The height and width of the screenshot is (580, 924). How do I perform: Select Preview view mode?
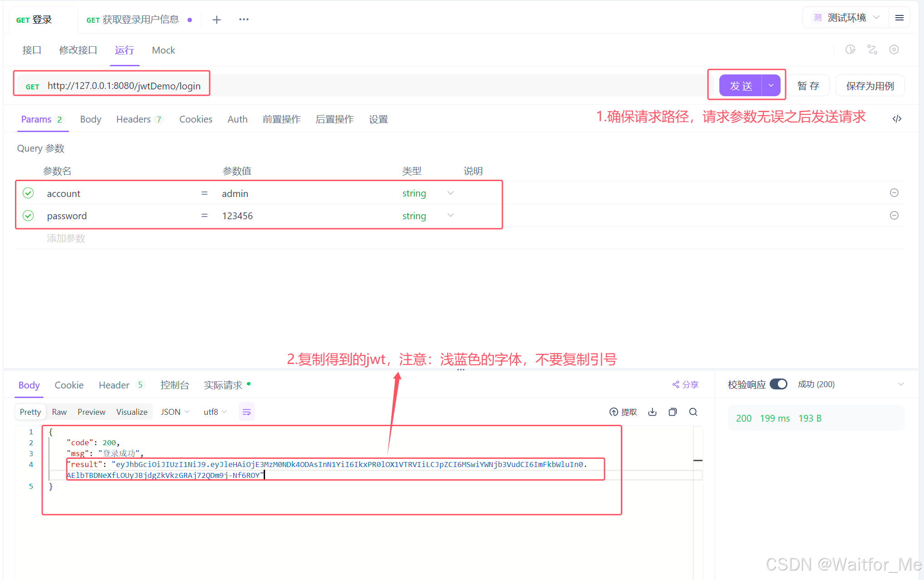91,412
